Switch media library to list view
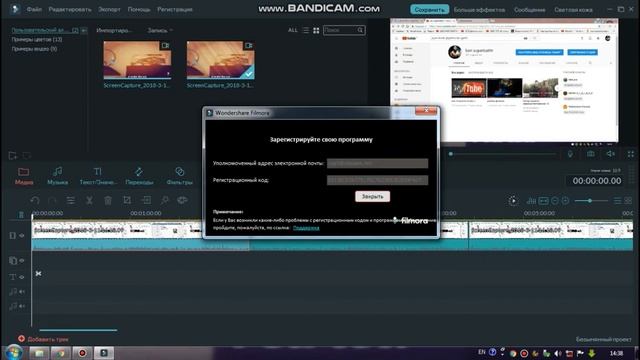The height and width of the screenshot is (360, 640). click(306, 30)
